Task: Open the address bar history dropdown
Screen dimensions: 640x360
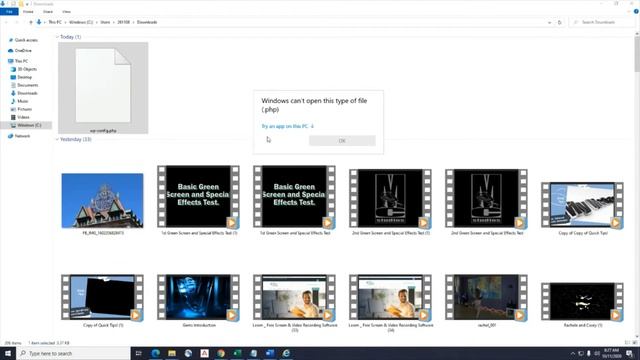Action: 549,22
